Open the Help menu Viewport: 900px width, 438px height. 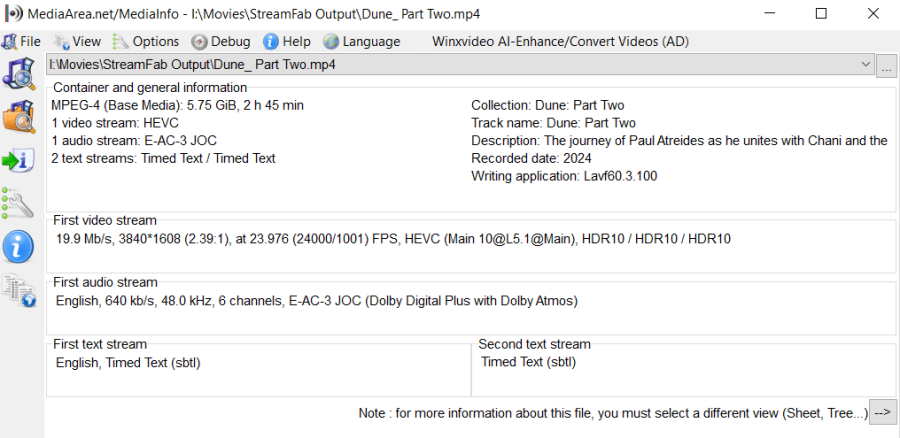(x=287, y=41)
